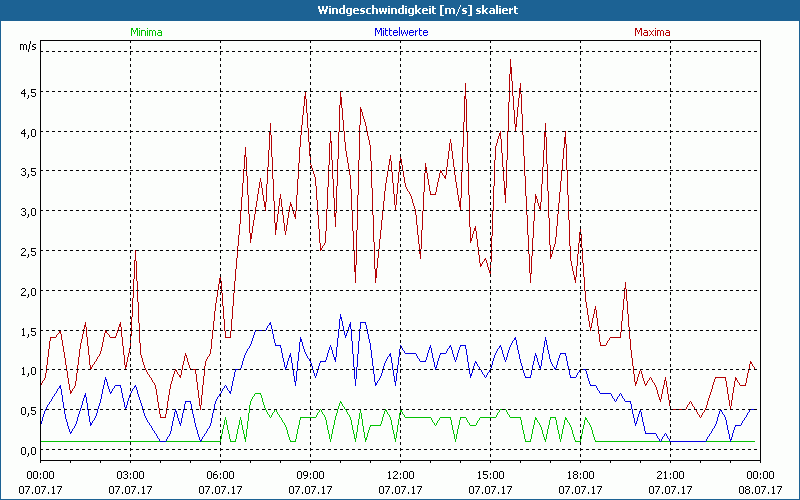Screen dimensions: 800x500
Task: Click the 18:00 time axis label
Action: coord(580,475)
